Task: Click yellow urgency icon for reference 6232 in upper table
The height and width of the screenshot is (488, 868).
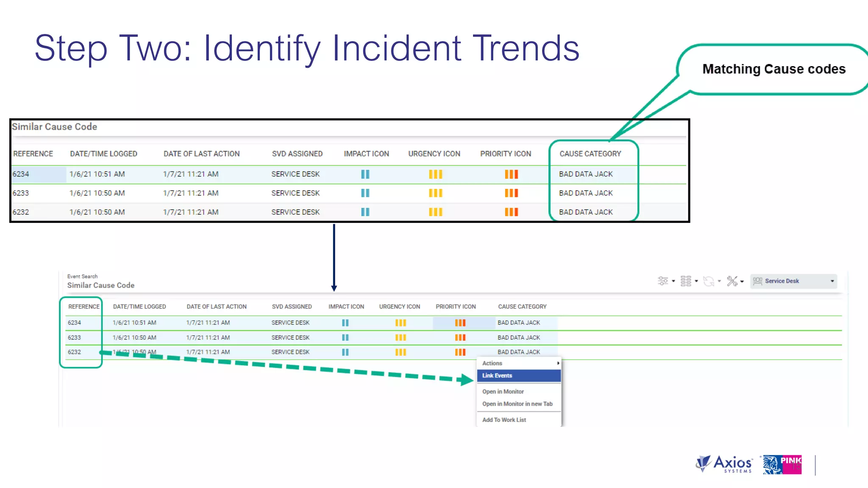Action: [435, 212]
